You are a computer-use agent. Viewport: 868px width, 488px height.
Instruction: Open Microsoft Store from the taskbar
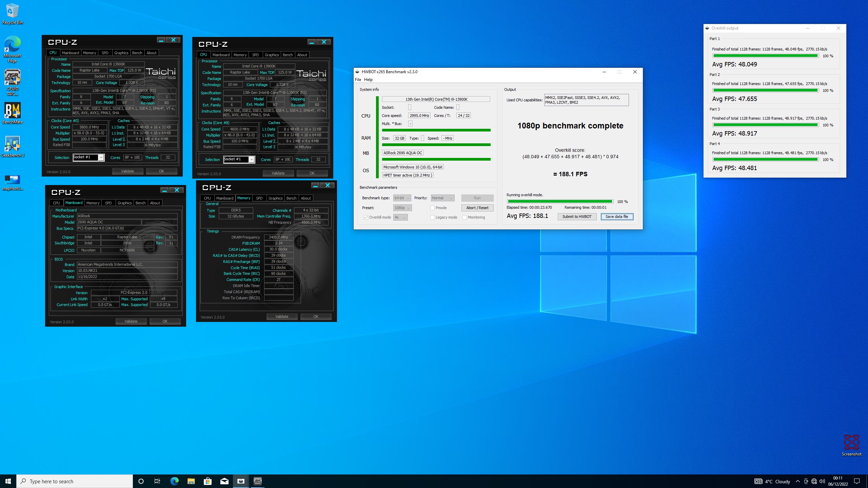[x=208, y=481]
